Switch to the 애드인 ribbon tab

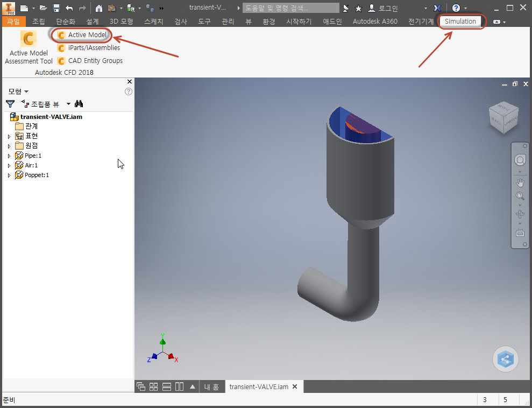click(x=332, y=22)
